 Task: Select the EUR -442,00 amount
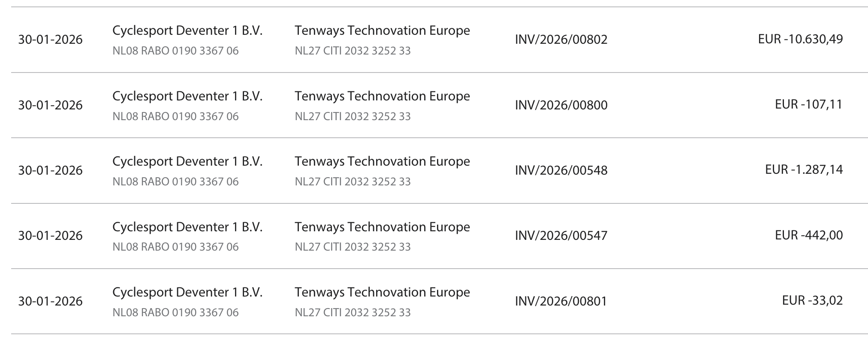(808, 235)
